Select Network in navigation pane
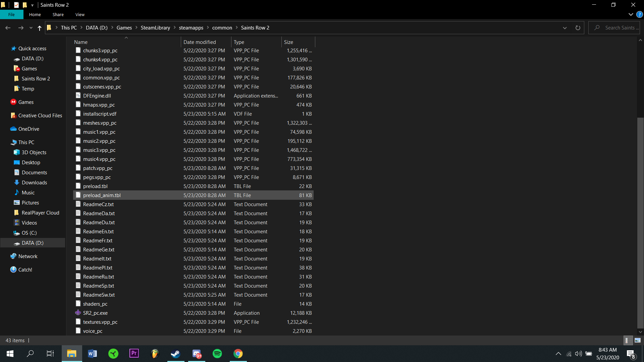 28,256
